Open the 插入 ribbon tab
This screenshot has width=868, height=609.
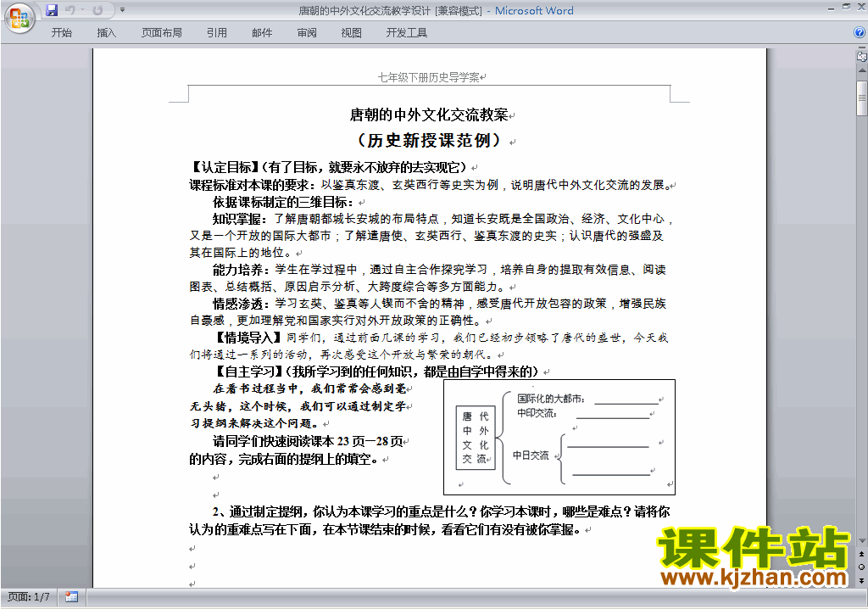click(x=106, y=33)
